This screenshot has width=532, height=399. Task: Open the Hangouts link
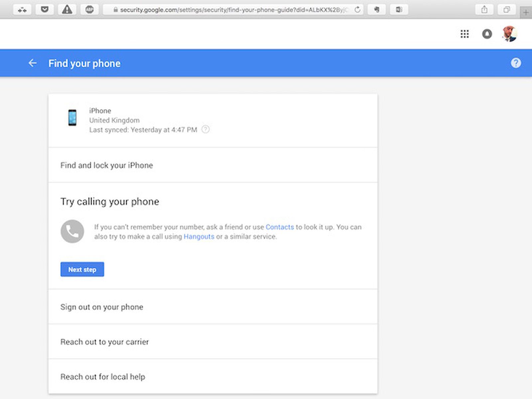tap(199, 237)
